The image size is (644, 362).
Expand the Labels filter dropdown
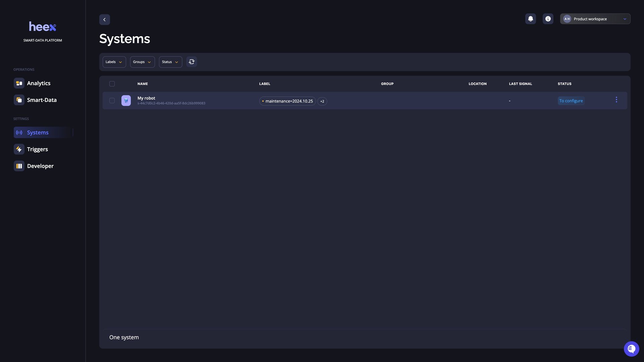click(x=114, y=62)
